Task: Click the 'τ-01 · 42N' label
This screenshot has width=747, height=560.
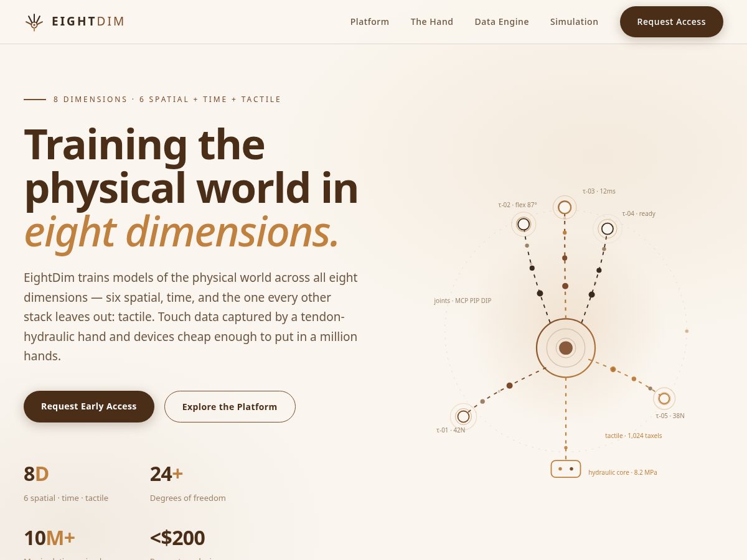Action: coord(451,430)
